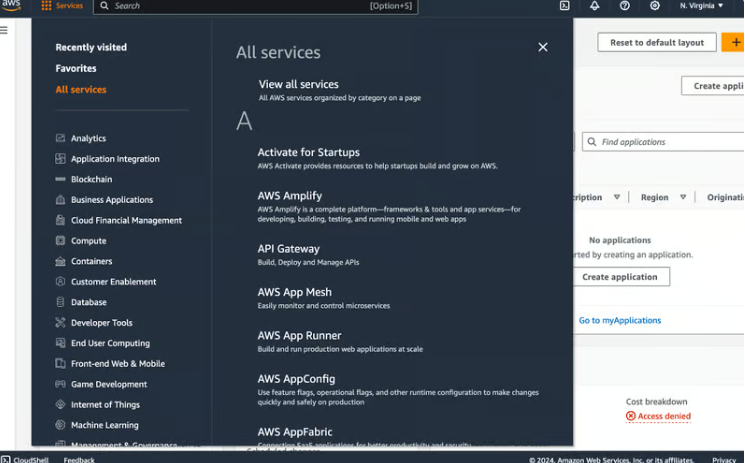
Task: Open View all services link
Action: click(x=298, y=84)
